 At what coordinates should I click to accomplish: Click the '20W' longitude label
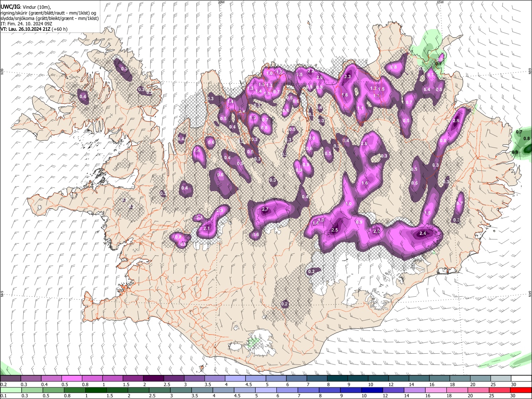(221, 2)
